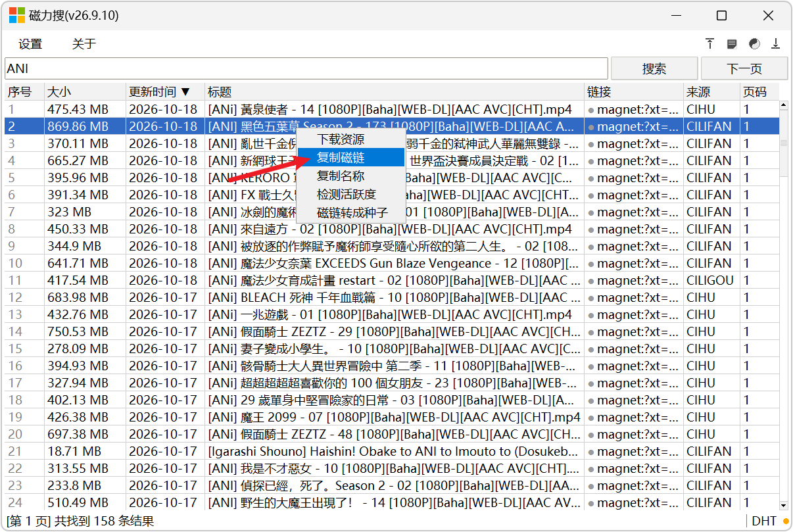Select row titled 魔王 2099 - 07
Screen dimensions: 793x532
pyautogui.click(x=391, y=417)
